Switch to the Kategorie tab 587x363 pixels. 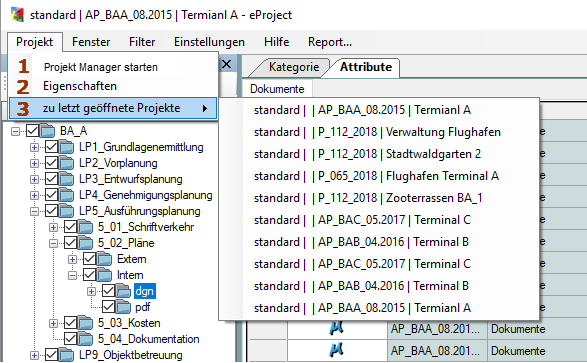294,67
